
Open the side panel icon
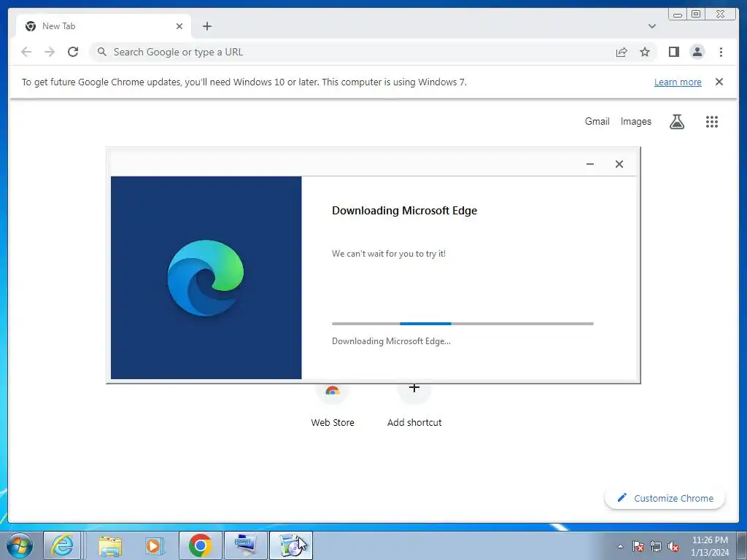click(673, 52)
